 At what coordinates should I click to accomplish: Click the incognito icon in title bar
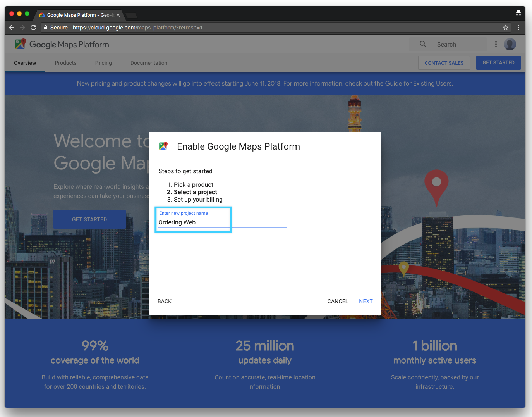point(518,14)
